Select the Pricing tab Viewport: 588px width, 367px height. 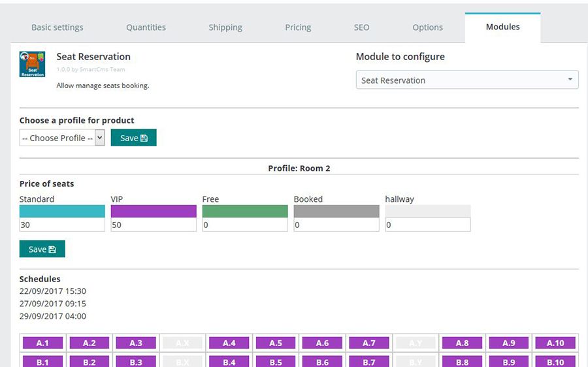pos(298,27)
